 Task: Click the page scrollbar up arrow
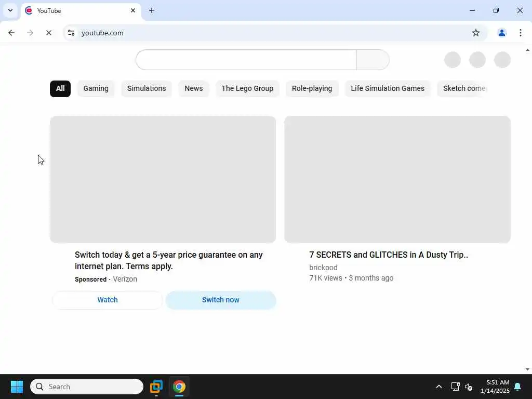coord(528,50)
